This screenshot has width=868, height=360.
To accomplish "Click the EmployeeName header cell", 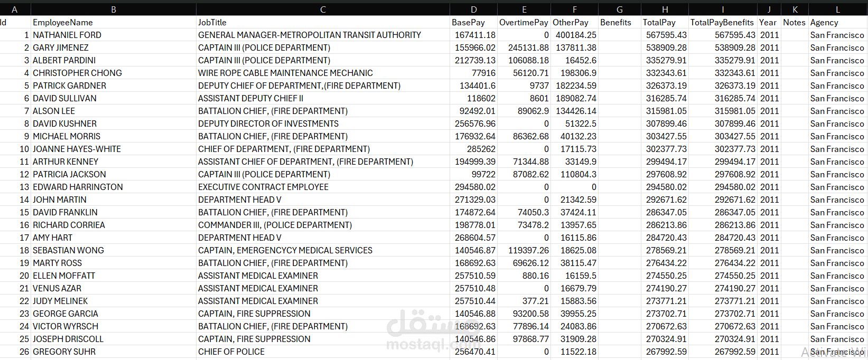I will [114, 22].
